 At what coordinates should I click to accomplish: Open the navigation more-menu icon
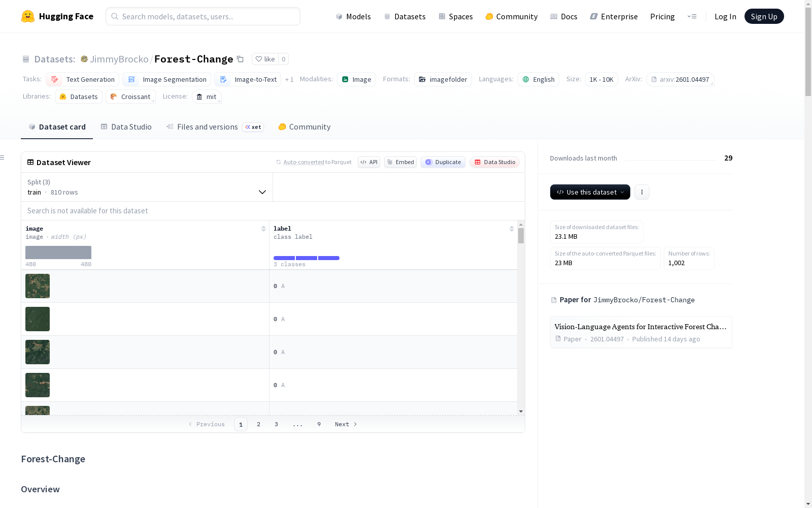[x=692, y=16]
